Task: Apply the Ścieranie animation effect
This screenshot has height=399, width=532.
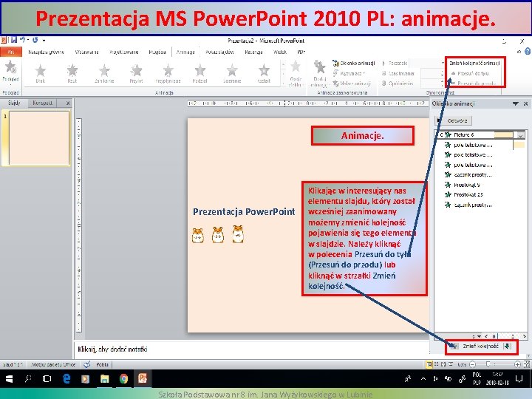Action: click(232, 73)
